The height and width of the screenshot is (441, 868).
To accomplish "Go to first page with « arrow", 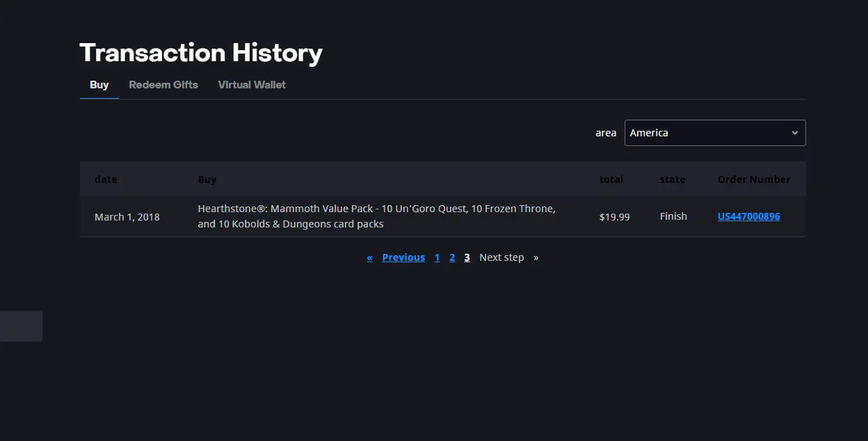I will point(369,257).
